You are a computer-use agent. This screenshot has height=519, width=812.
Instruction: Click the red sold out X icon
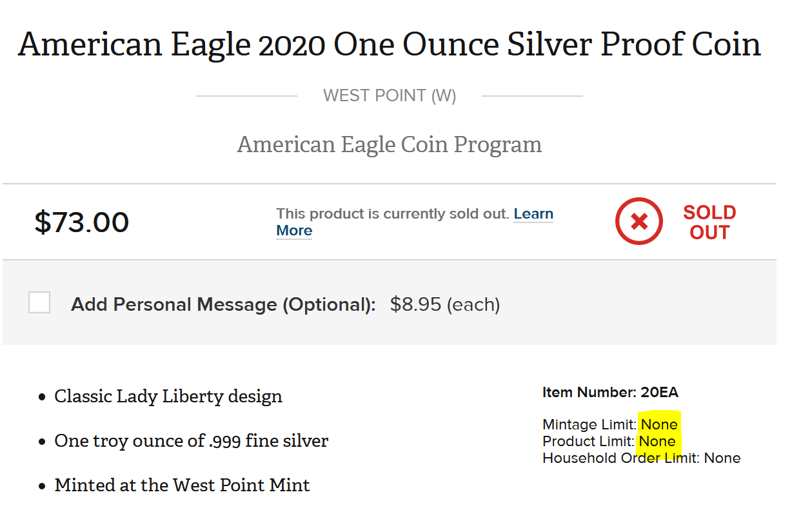tap(639, 222)
